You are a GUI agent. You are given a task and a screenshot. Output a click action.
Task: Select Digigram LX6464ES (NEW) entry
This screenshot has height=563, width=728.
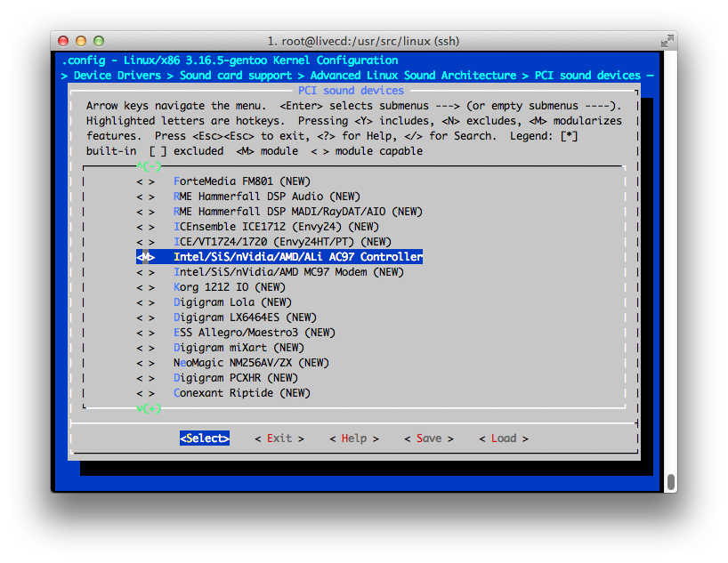[245, 318]
